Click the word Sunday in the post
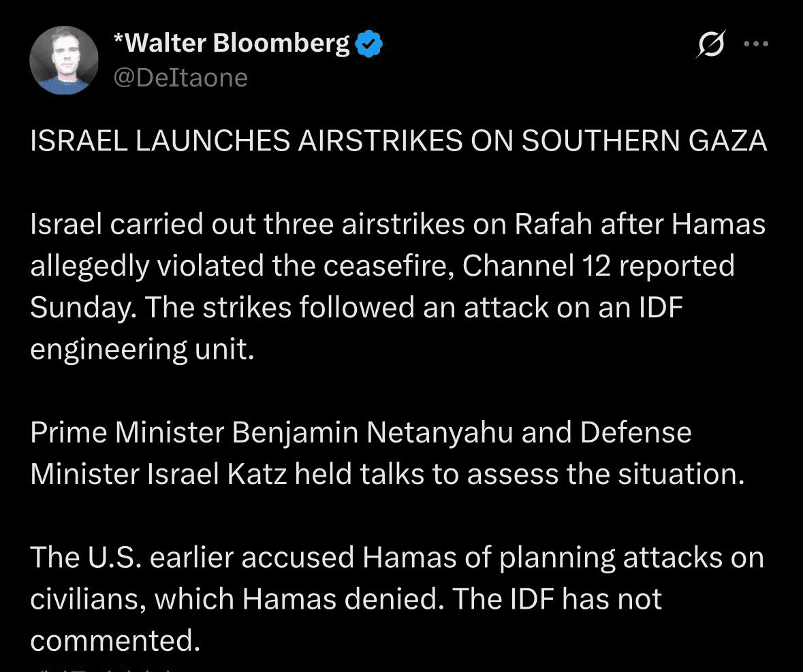This screenshot has width=803, height=672. coord(80,308)
